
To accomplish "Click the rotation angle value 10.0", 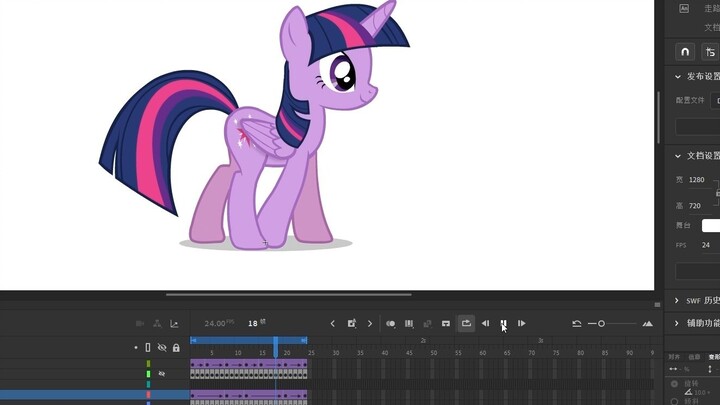I will pos(699,393).
